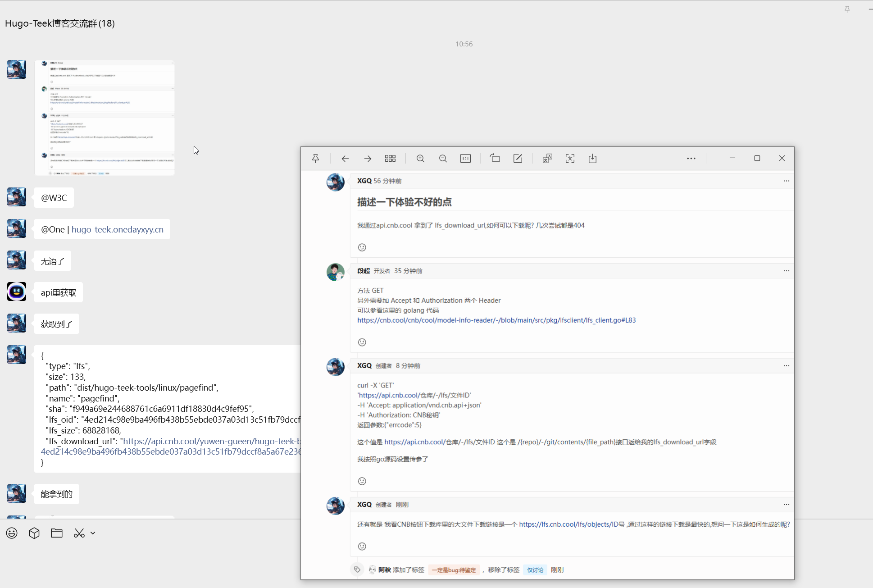Rotate the image in viewer
Screen dimensions: 873x588
click(495, 159)
